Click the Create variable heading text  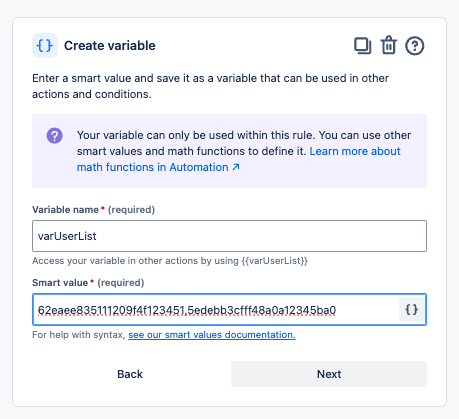pos(110,46)
